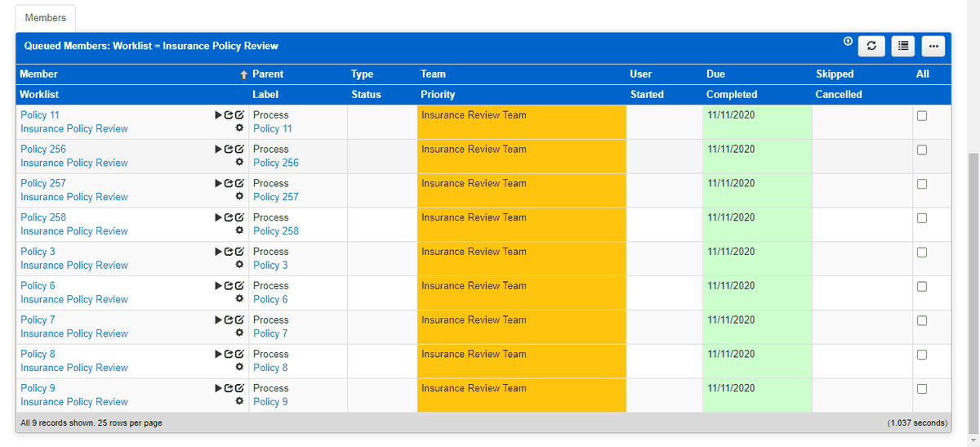The image size is (980, 447).
Task: Open the Policy 256 member link
Action: (x=43, y=150)
